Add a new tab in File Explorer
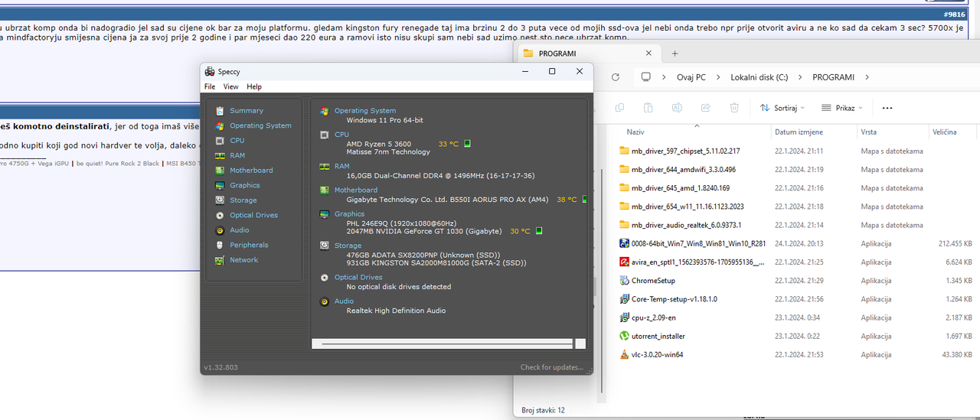The width and height of the screenshot is (980, 420). pos(675,54)
